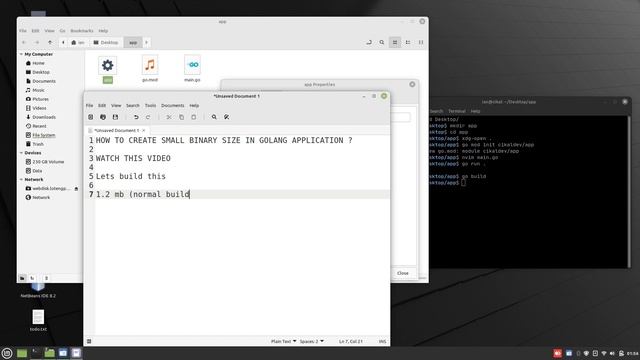The image size is (640, 360).
Task: Close the Unsaved Document 1 tab
Action: pyautogui.click(x=144, y=130)
